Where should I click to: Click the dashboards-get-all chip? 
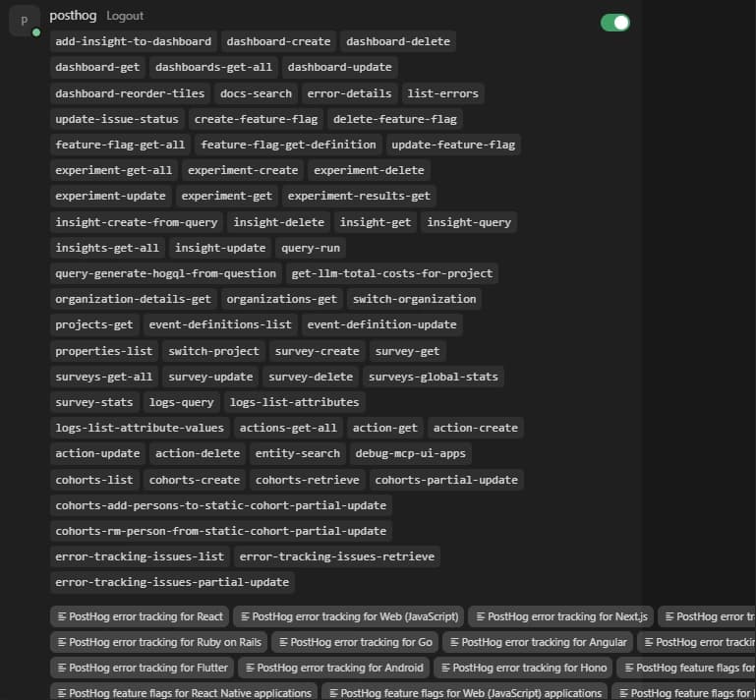click(x=213, y=67)
